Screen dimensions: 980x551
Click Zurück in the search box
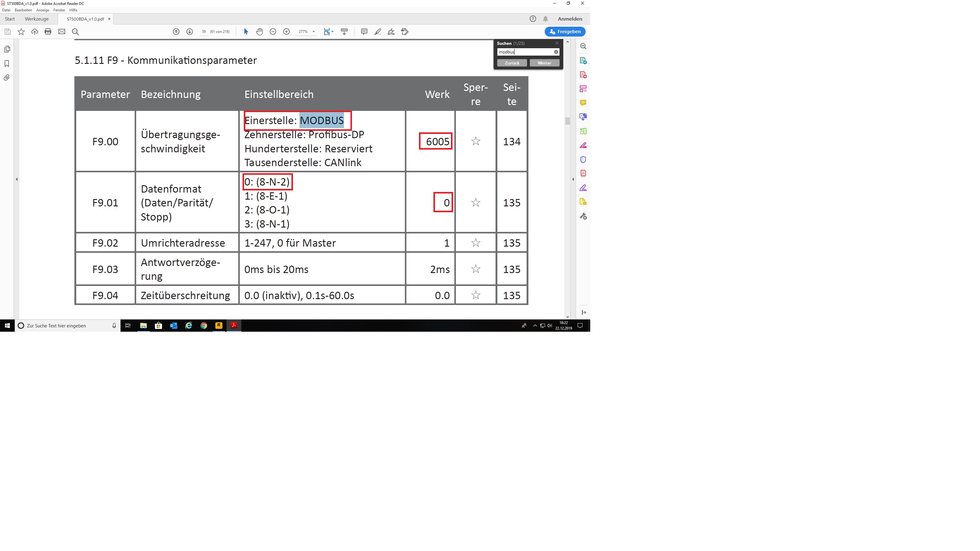point(512,63)
